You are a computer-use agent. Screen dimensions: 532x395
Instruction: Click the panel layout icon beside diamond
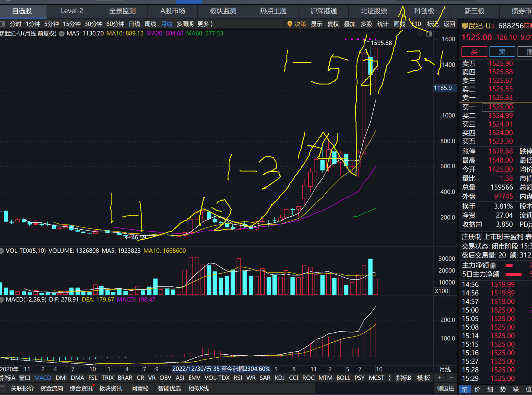429,34
